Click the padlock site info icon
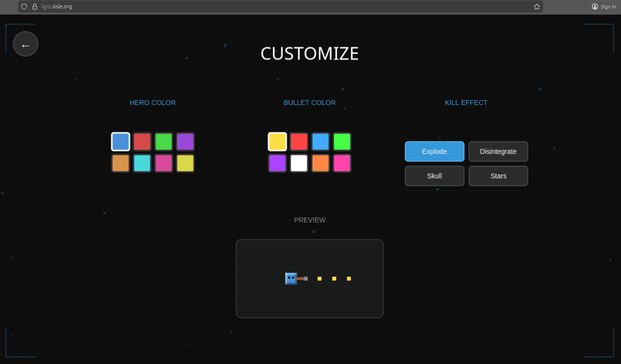Screen dimensions: 621x364 coord(35,6)
